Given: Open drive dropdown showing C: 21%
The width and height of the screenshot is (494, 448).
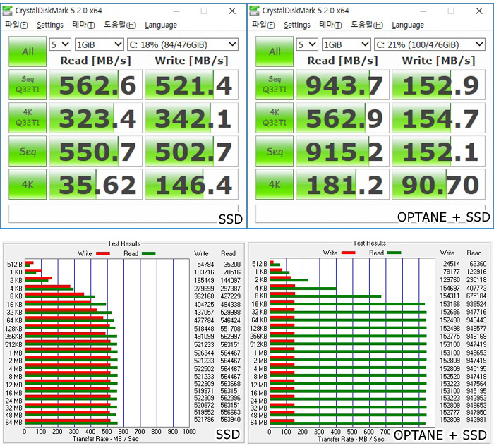Looking at the screenshot, I should (x=429, y=44).
